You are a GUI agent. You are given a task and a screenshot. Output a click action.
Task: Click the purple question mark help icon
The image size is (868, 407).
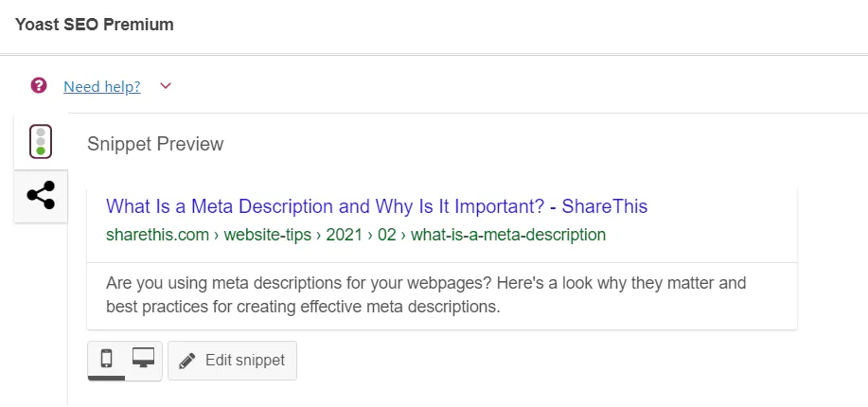(x=39, y=86)
